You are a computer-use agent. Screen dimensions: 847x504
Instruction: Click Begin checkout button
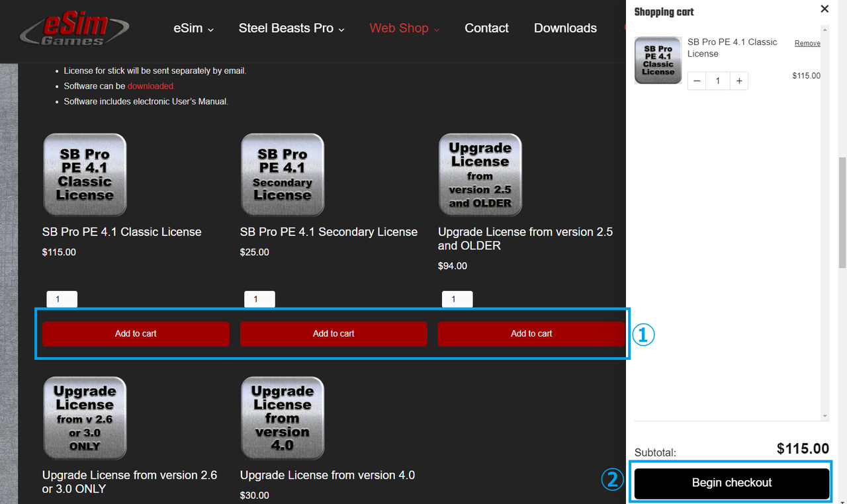coord(732,483)
